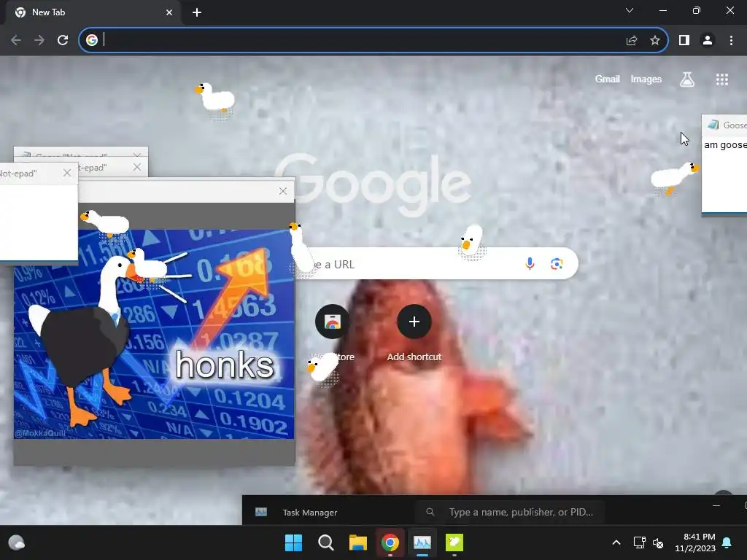Open Gmail link
747x560 pixels.
(x=608, y=79)
